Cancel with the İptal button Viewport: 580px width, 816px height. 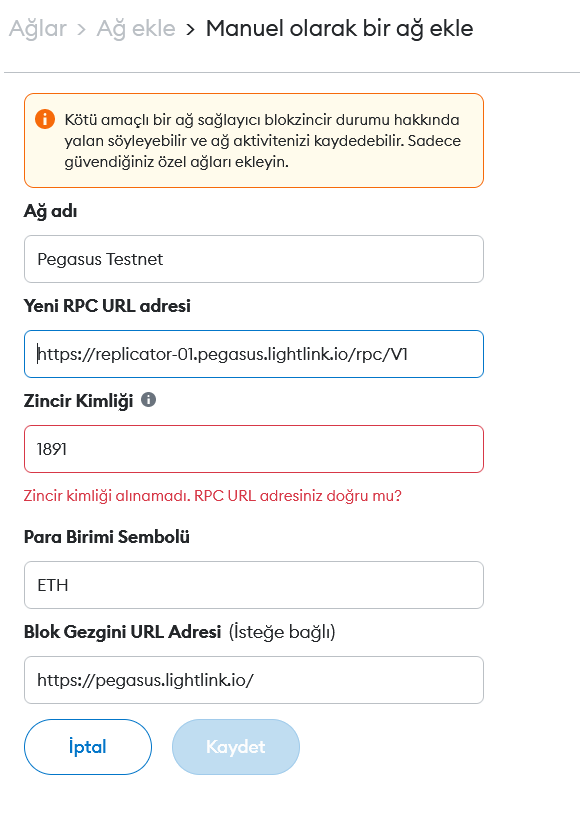[x=88, y=747]
